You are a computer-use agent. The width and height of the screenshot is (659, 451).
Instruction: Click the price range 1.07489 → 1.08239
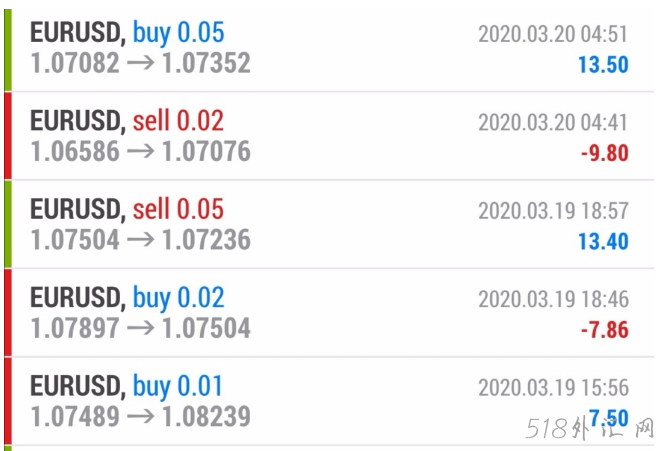[x=140, y=416]
